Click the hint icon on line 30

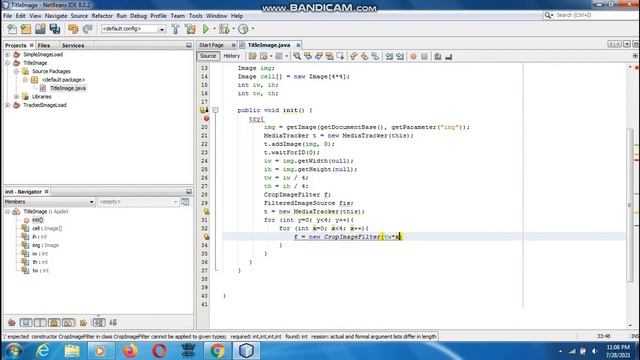(206, 211)
